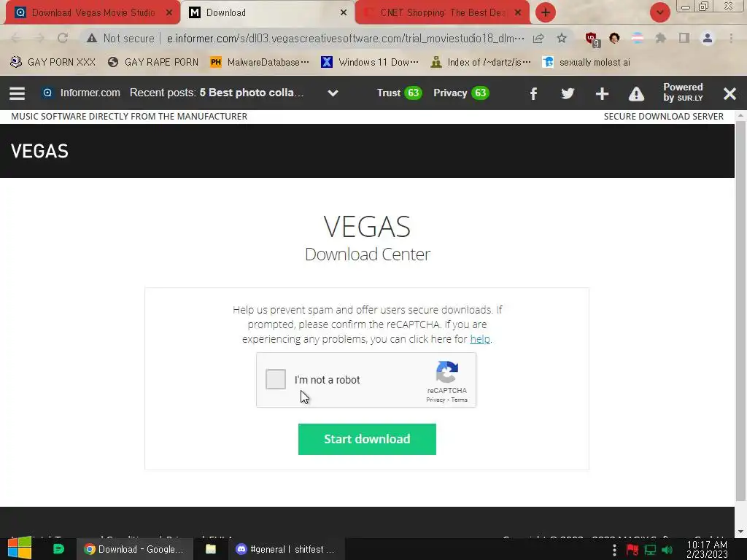Image resolution: width=747 pixels, height=560 pixels.
Task: Click the Informer.com logo link
Action: 82,93
